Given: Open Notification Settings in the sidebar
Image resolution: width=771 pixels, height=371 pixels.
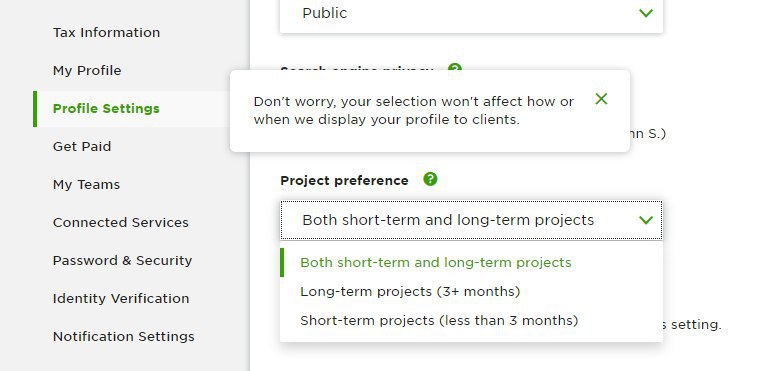Looking at the screenshot, I should pyautogui.click(x=123, y=337).
